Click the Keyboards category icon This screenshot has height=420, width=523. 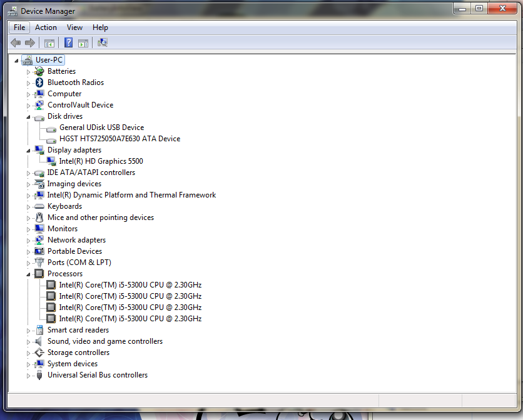click(x=39, y=206)
